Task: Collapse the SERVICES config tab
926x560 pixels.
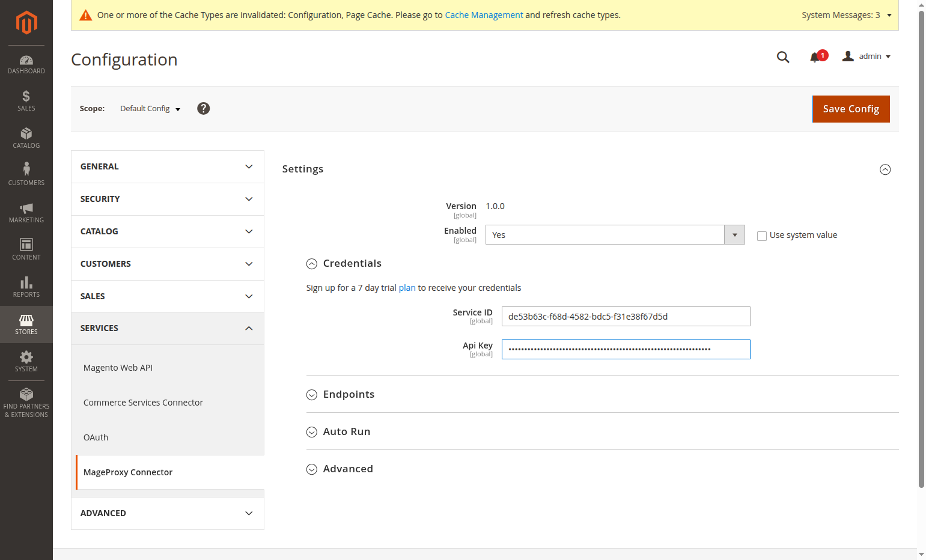Action: [x=168, y=329]
